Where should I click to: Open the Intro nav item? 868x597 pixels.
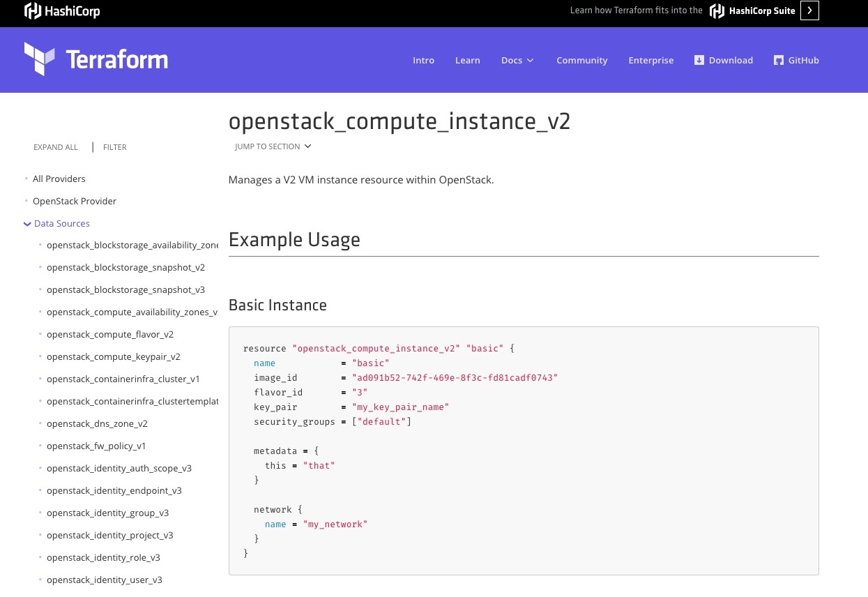coord(423,60)
